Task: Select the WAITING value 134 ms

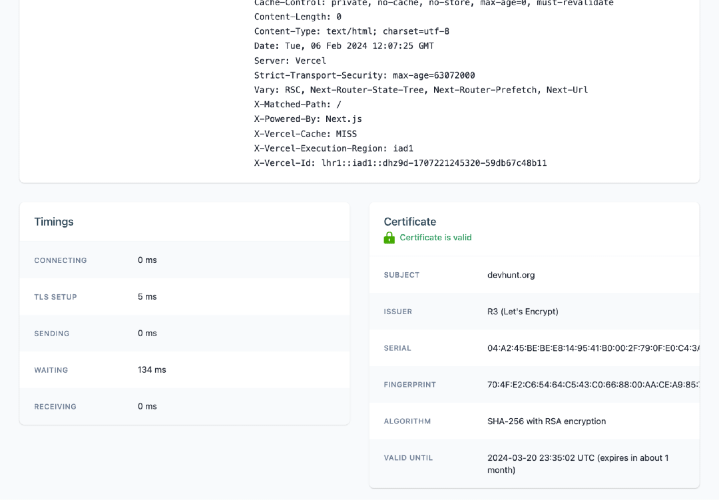Action: [x=152, y=370]
